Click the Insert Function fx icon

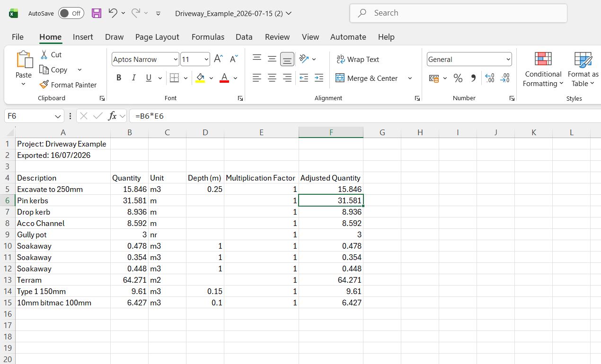(x=112, y=116)
